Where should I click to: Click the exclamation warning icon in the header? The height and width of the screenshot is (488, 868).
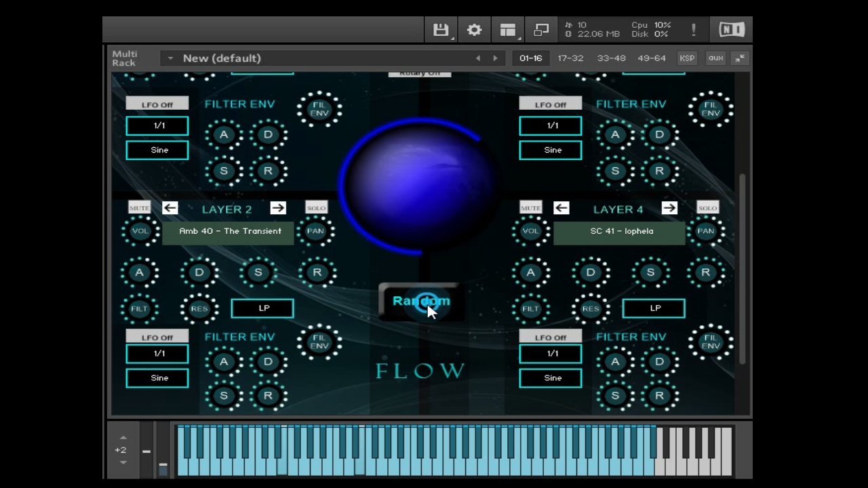(x=693, y=30)
